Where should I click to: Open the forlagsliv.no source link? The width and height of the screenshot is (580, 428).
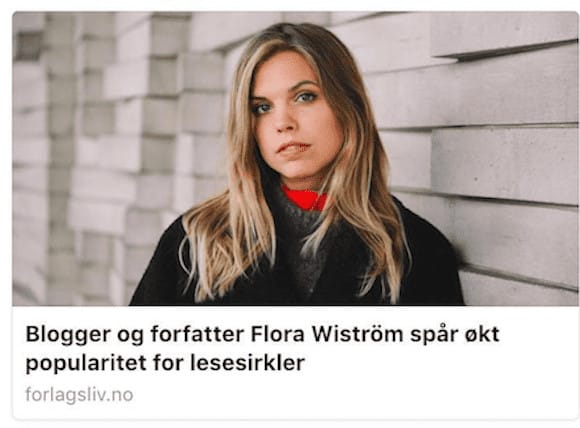(79, 395)
